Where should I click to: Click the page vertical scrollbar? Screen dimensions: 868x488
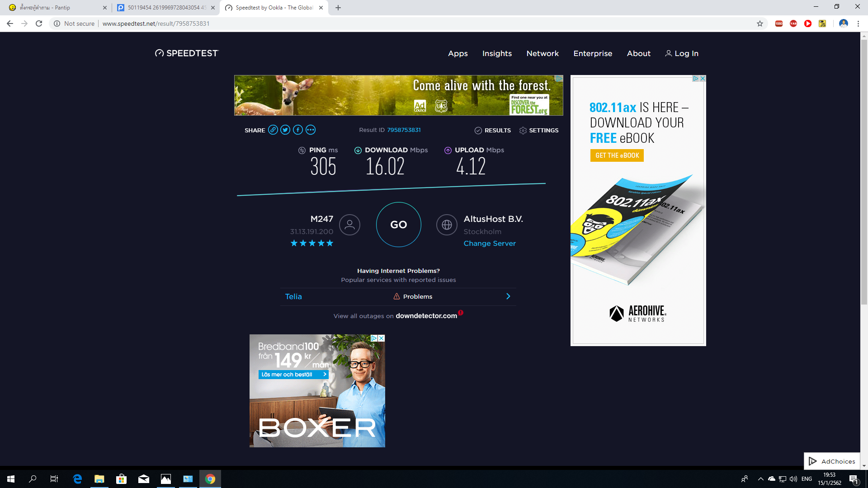click(x=864, y=172)
